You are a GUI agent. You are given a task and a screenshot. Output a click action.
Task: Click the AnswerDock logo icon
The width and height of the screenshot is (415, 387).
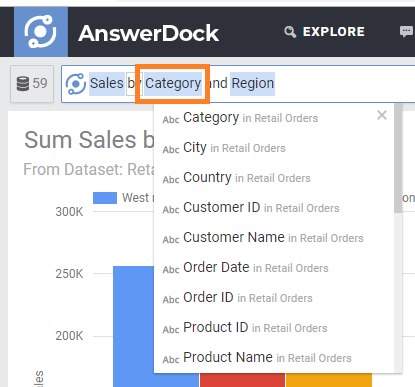click(x=41, y=32)
